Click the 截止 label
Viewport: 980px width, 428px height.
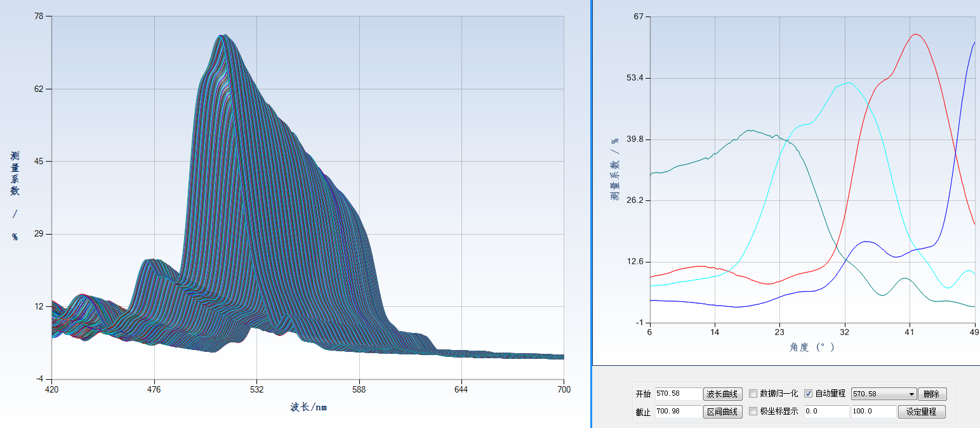point(643,412)
